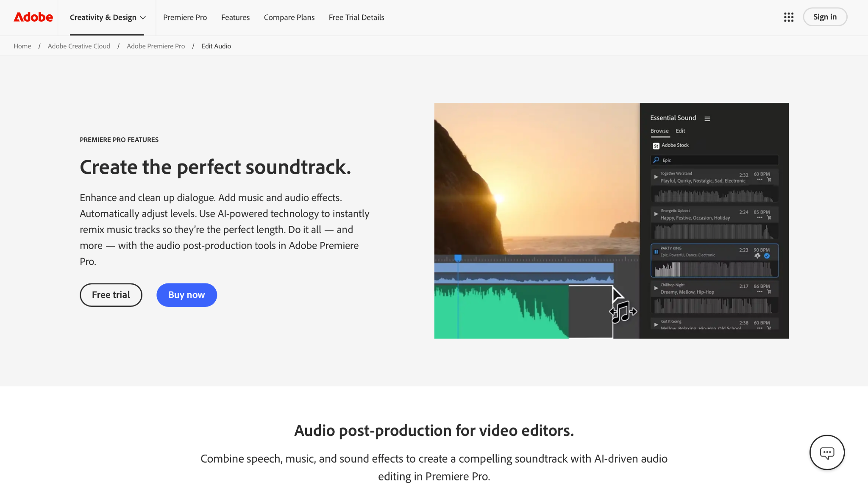Screen dimensions: 868x494
Task: Click the music note cursor icon in timeline
Action: (623, 312)
